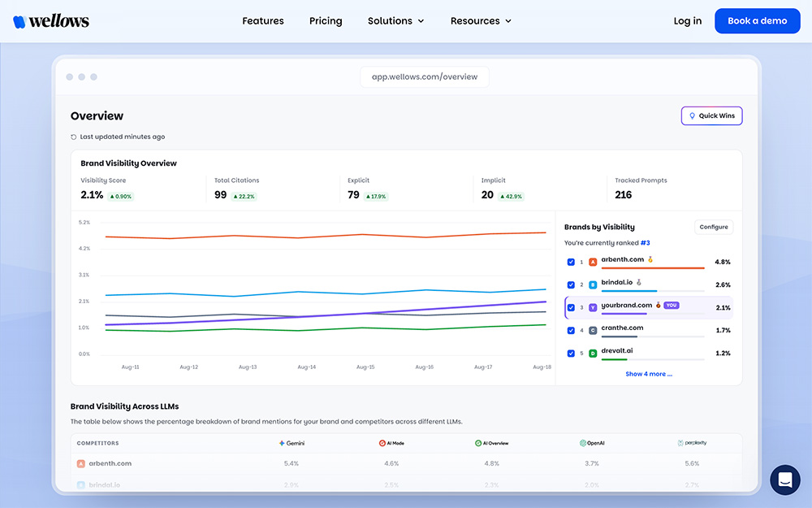
Task: Open the Solutions menu
Action: tap(395, 21)
